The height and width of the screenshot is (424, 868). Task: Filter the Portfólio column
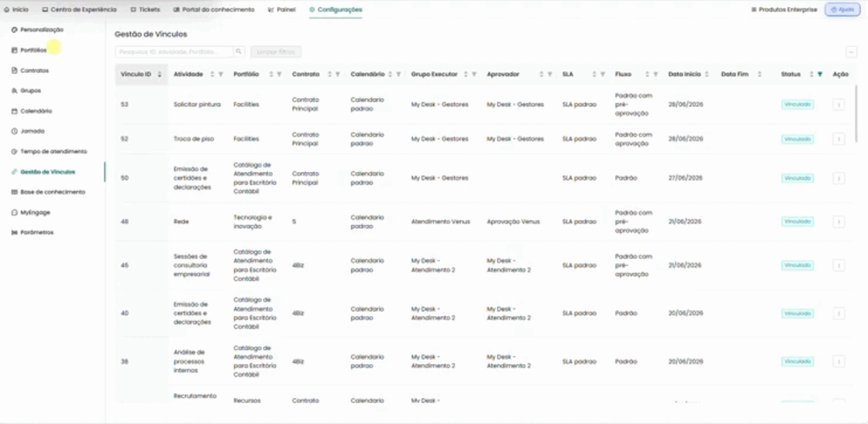tap(279, 74)
